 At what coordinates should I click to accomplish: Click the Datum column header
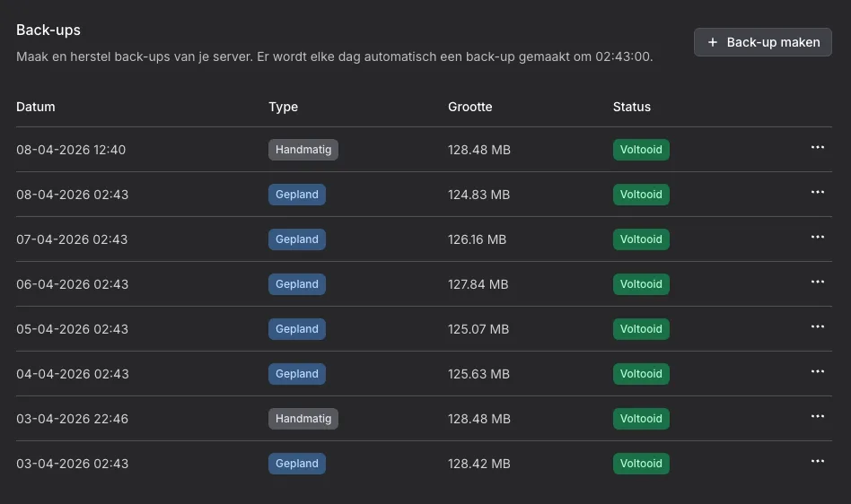(35, 107)
